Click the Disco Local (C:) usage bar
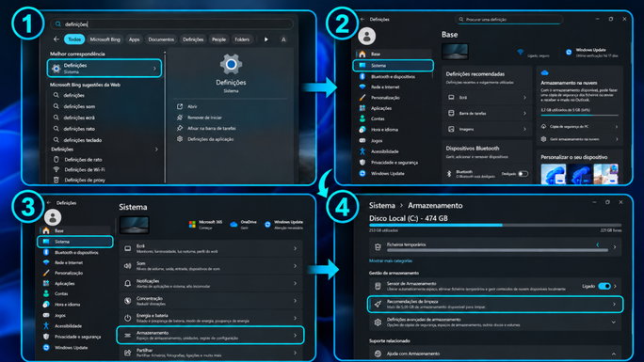 [495, 225]
